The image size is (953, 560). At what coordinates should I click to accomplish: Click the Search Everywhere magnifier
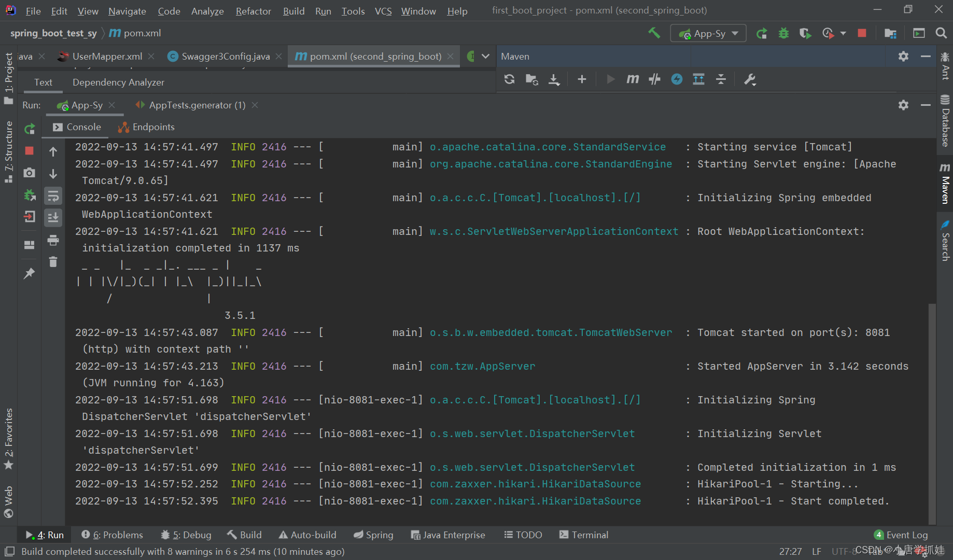coord(941,33)
